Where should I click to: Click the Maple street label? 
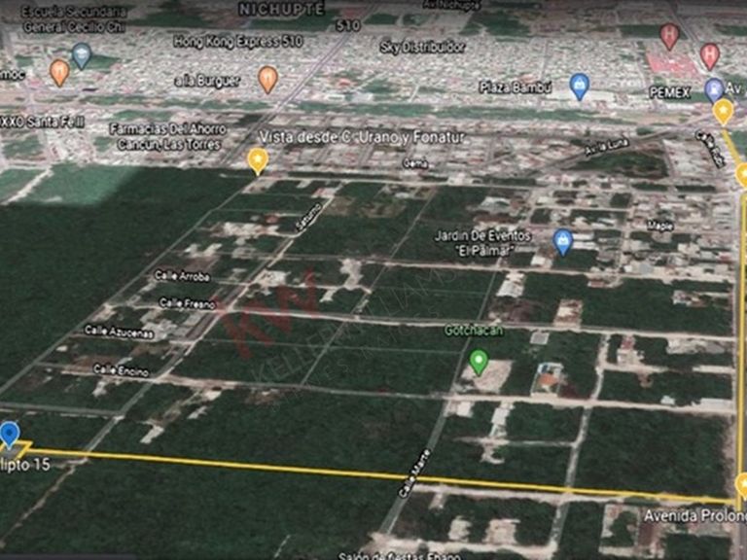click(659, 226)
